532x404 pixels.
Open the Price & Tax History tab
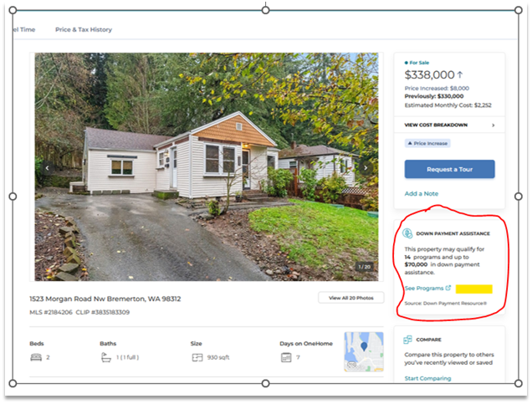(84, 29)
